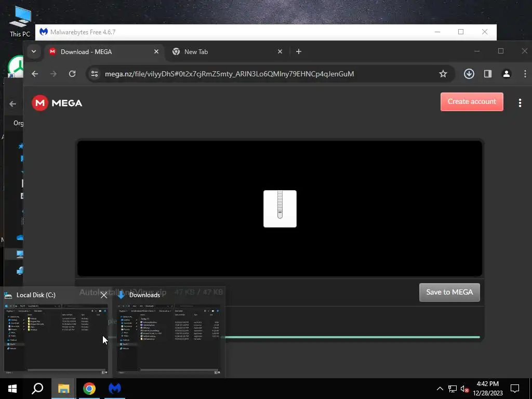Focus the mega.nz address bar URL

tap(229, 74)
